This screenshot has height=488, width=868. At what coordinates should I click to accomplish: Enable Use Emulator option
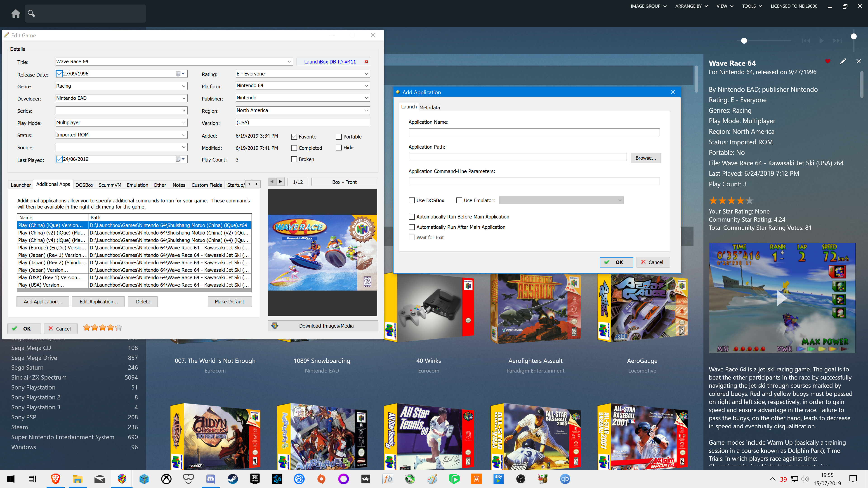(x=459, y=200)
